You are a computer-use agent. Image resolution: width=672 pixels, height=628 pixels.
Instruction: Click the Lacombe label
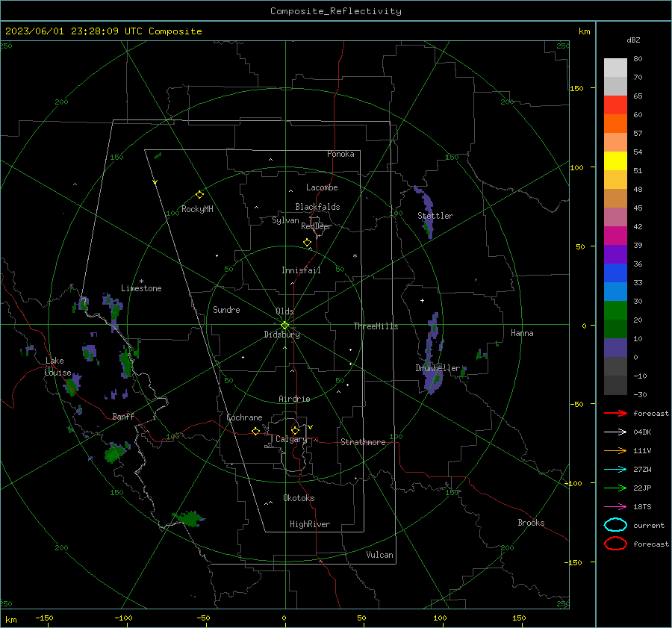(x=322, y=187)
